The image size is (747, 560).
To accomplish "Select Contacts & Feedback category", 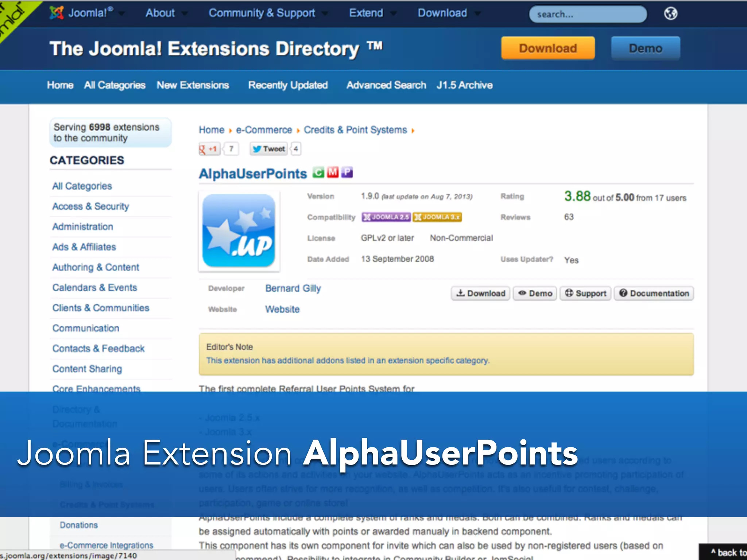I will pyautogui.click(x=98, y=349).
